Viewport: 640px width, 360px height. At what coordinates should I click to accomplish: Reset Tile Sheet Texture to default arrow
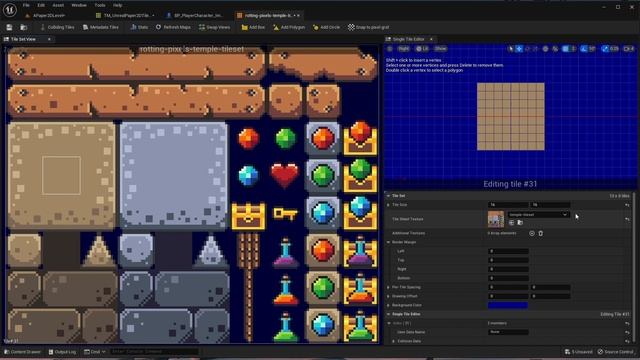pyautogui.click(x=627, y=219)
